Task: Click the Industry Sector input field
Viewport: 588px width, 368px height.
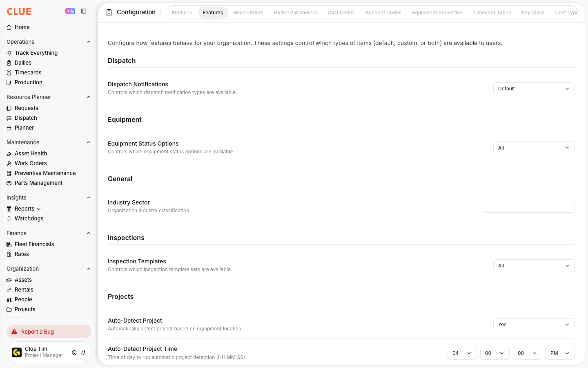Action: point(528,206)
